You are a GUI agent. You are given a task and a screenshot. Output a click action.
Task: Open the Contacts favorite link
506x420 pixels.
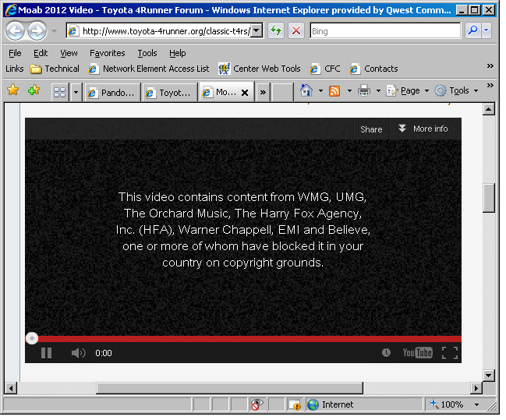point(374,69)
